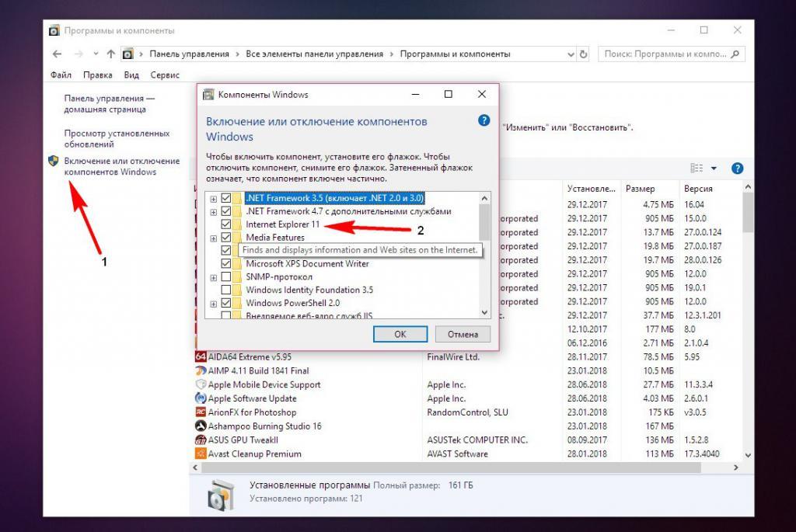Expand Windows PowerShell 2.0 tree node
This screenshot has height=532, width=796.
pos(214,304)
